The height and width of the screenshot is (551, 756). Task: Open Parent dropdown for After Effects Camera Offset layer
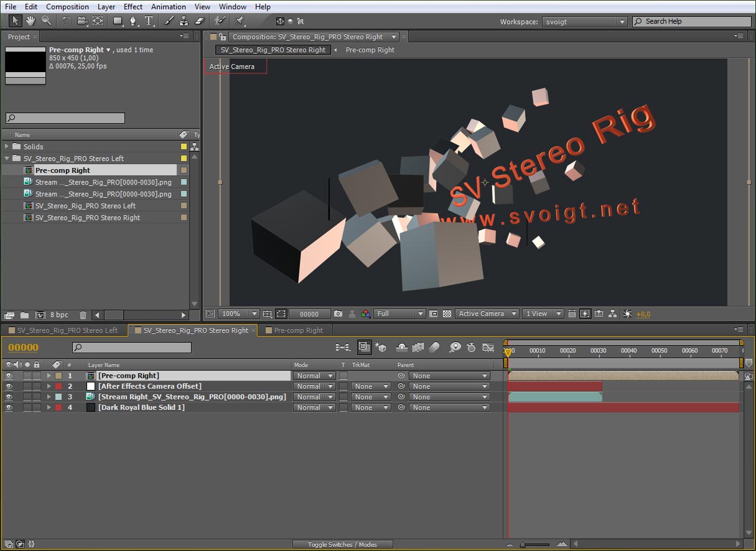449,386
